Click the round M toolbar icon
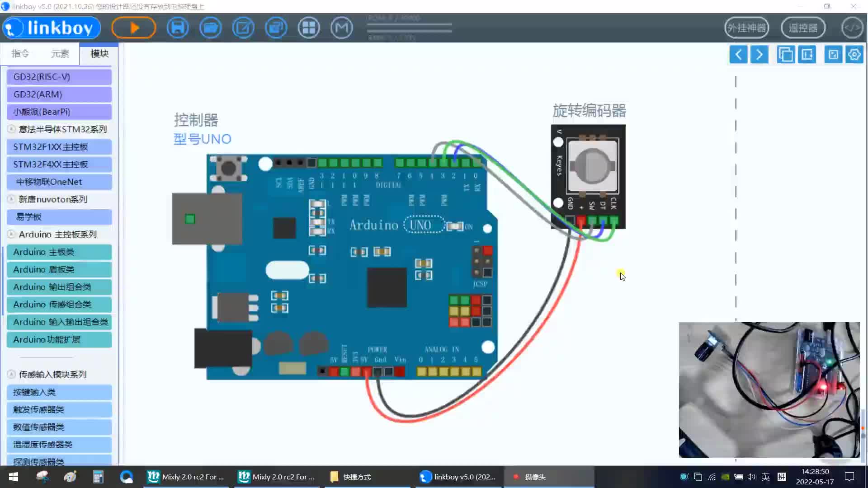868x488 pixels. [342, 28]
